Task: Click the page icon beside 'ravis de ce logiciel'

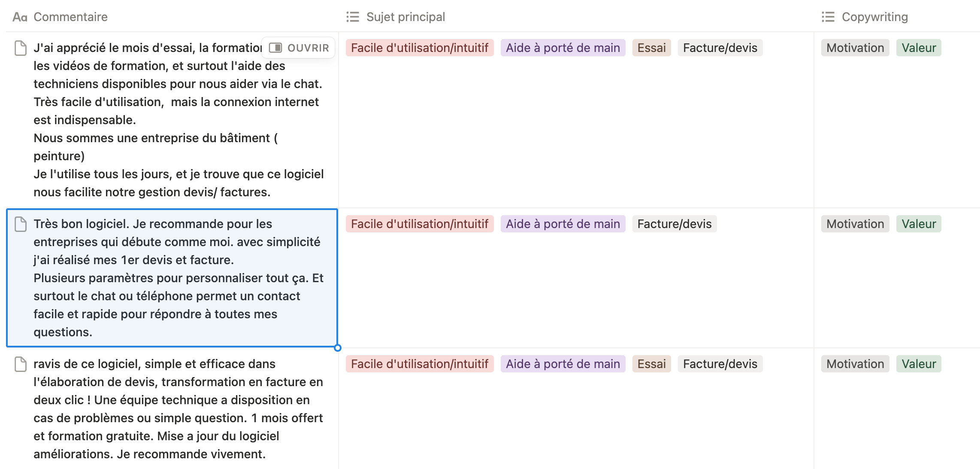Action: 21,364
